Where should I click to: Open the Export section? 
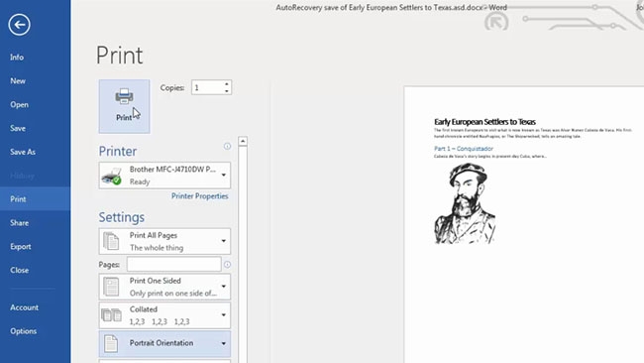tap(21, 247)
